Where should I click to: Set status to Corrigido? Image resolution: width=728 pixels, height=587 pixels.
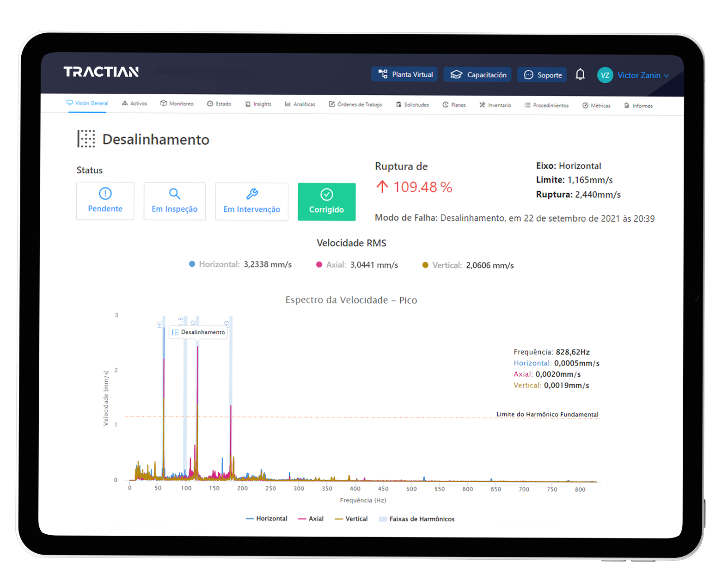327,202
